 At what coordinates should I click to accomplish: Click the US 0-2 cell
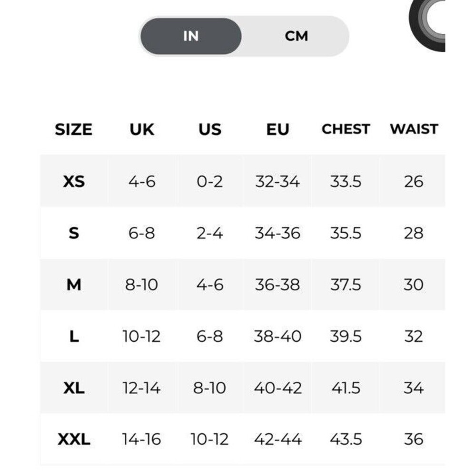pyautogui.click(x=209, y=181)
